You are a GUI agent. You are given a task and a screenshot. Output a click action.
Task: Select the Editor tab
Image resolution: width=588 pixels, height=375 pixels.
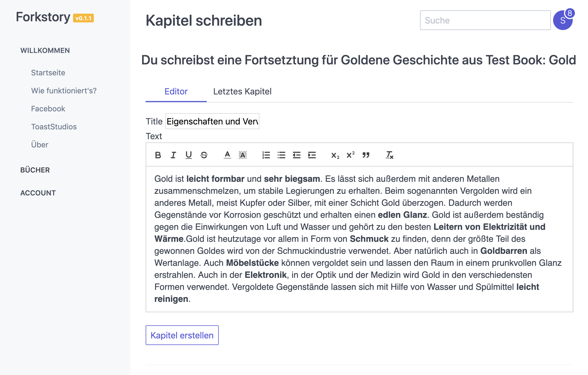pyautogui.click(x=176, y=91)
